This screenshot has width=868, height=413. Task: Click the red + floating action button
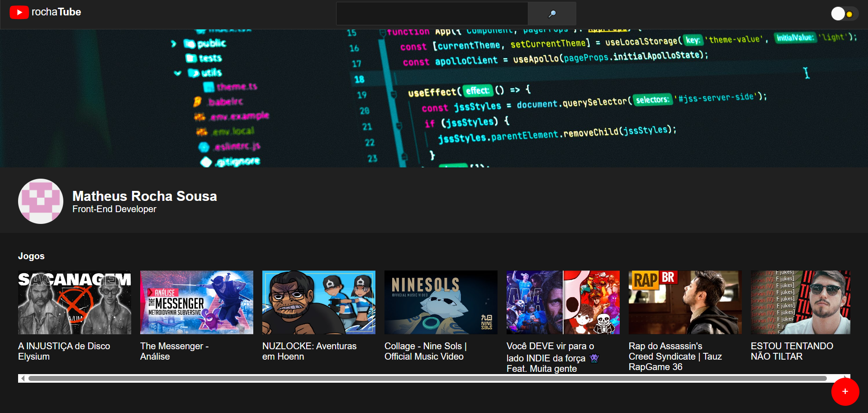pos(845,392)
